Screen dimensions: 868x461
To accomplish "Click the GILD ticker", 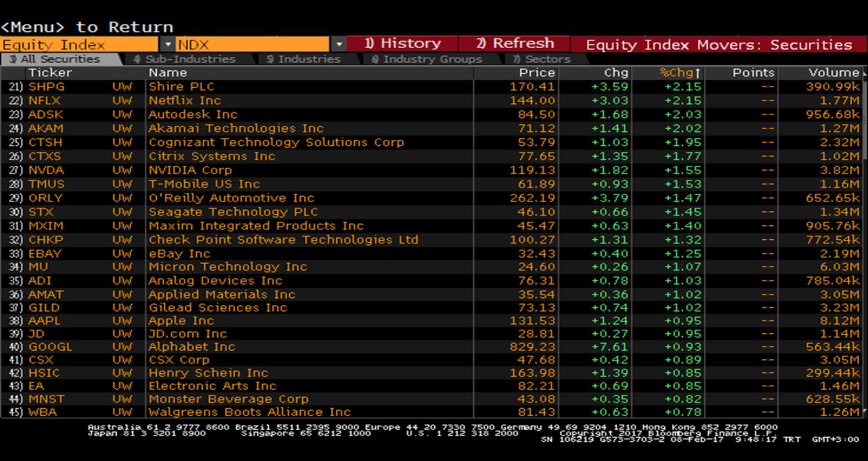I will pyautogui.click(x=44, y=308).
